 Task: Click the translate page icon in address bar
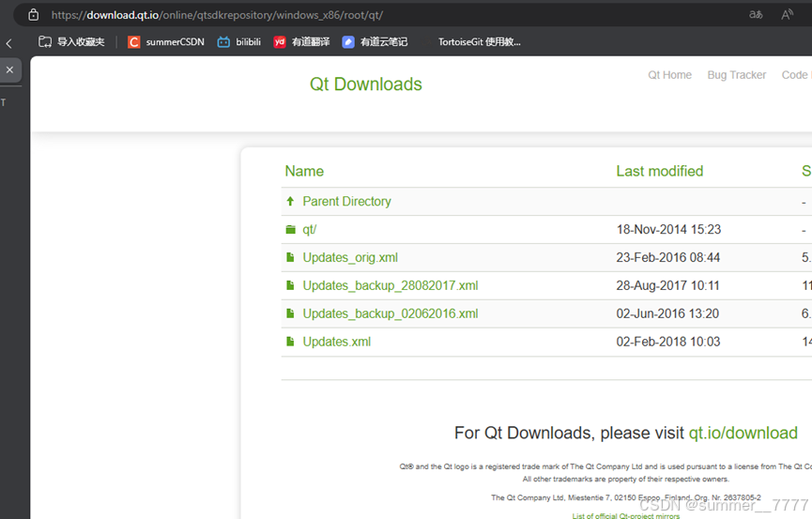click(x=756, y=14)
